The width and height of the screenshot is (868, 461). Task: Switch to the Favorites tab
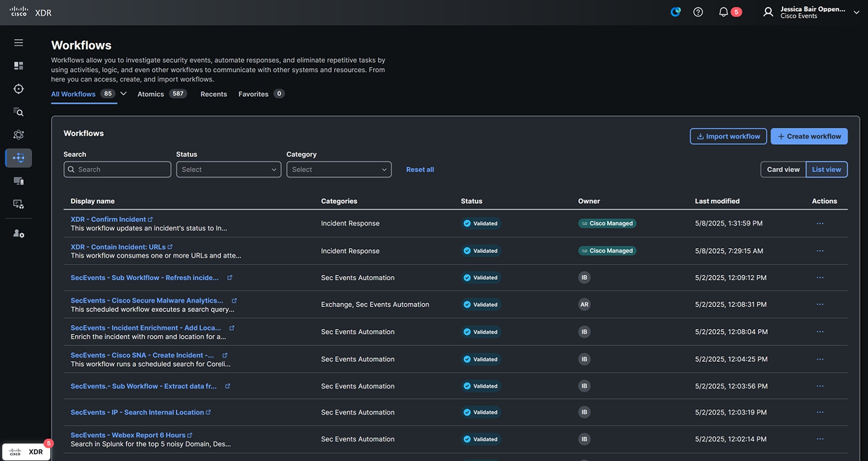tap(261, 94)
